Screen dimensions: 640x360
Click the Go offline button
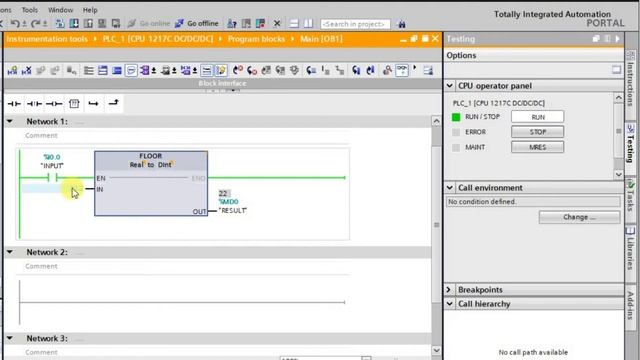point(197,24)
